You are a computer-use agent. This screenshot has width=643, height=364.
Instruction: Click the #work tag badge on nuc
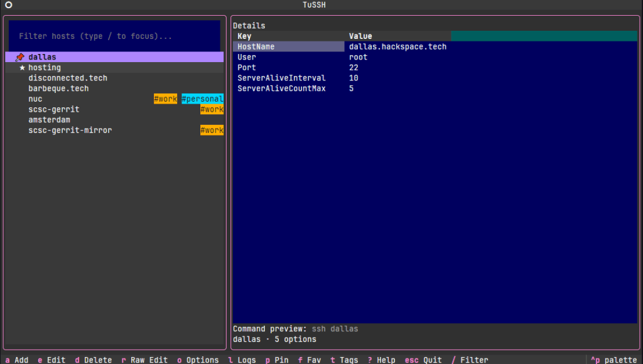pyautogui.click(x=165, y=99)
